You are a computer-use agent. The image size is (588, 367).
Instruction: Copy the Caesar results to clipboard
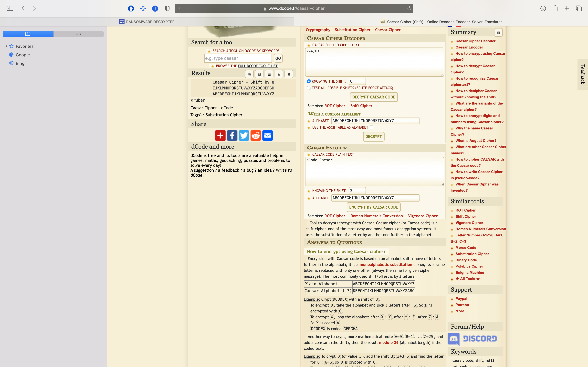tap(249, 74)
